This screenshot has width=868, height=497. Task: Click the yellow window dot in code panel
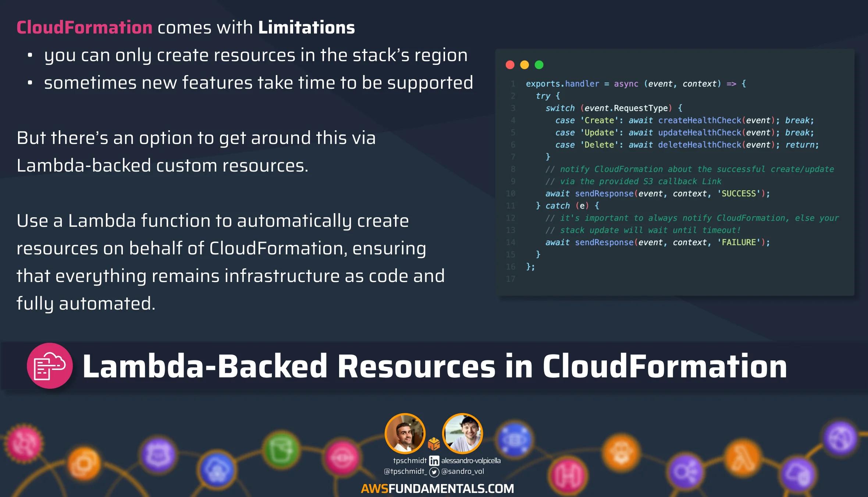point(524,65)
